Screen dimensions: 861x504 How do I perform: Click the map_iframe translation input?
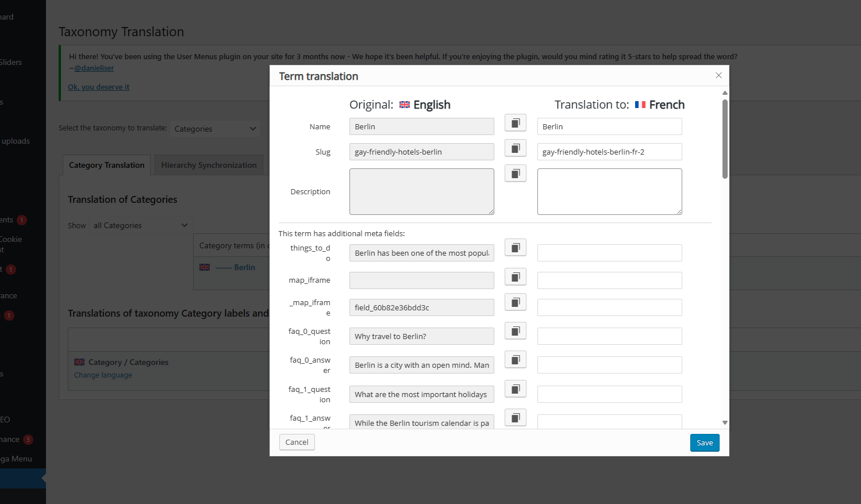(609, 280)
